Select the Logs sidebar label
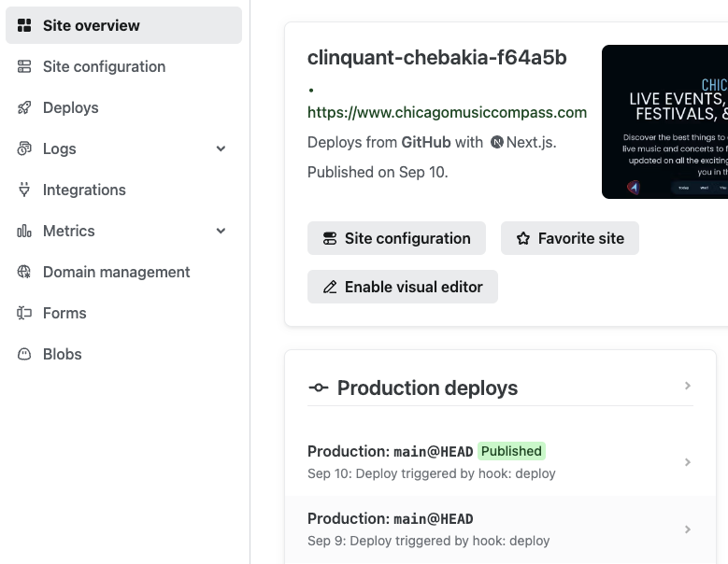The width and height of the screenshot is (728, 564). point(60,148)
